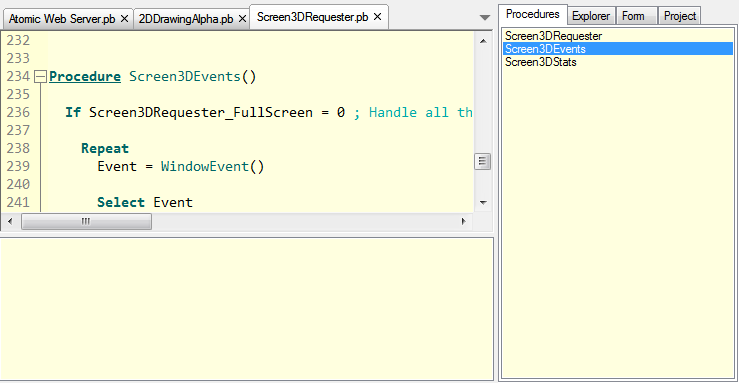Screen dimensions: 739x383
Task: Switch to the Atomic Web Server.pb tab
Action: point(62,19)
